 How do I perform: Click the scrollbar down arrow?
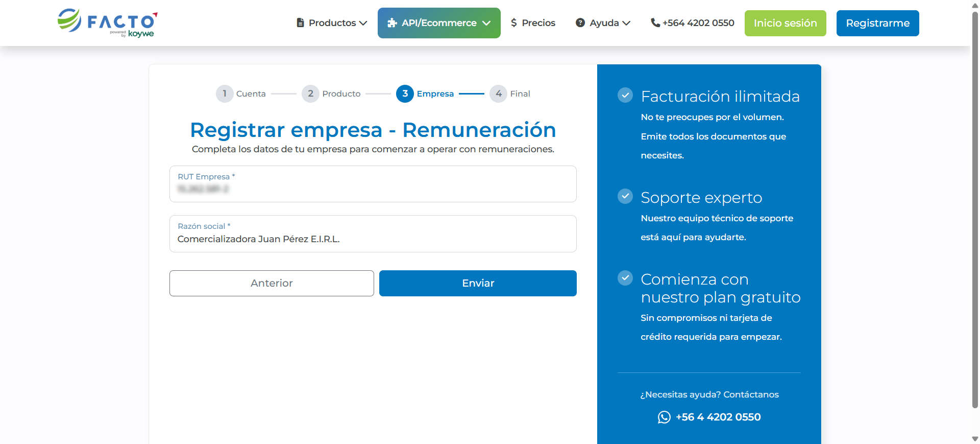[x=975, y=439]
